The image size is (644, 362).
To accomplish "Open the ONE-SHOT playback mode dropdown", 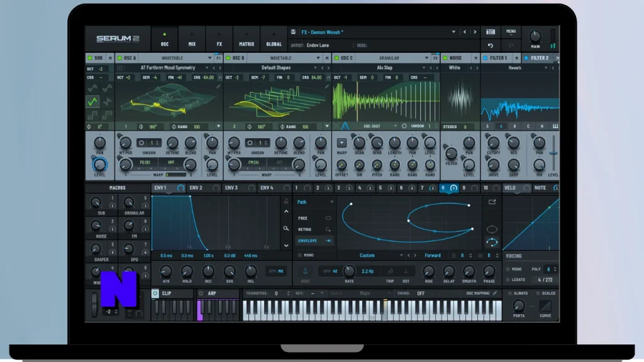I will point(395,126).
